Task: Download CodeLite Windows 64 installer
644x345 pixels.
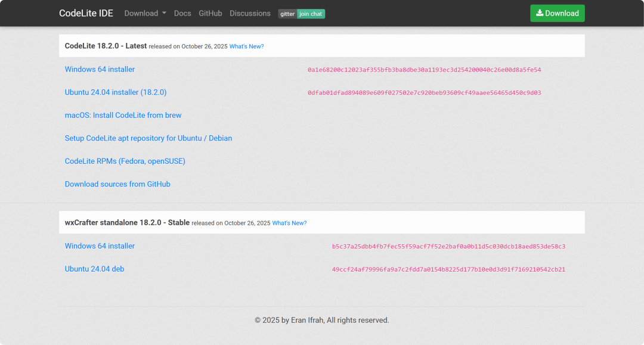Action: click(100, 69)
